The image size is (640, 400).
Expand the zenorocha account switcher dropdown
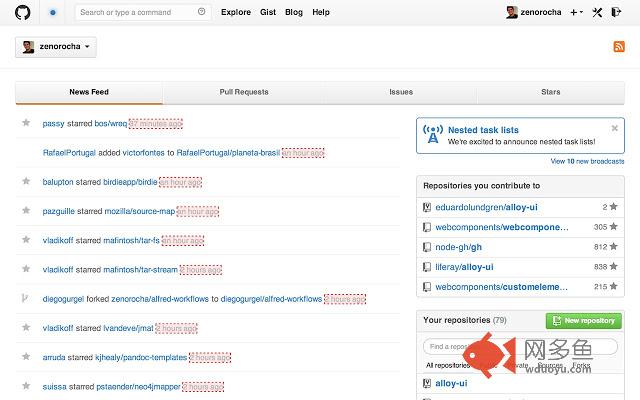(55, 47)
